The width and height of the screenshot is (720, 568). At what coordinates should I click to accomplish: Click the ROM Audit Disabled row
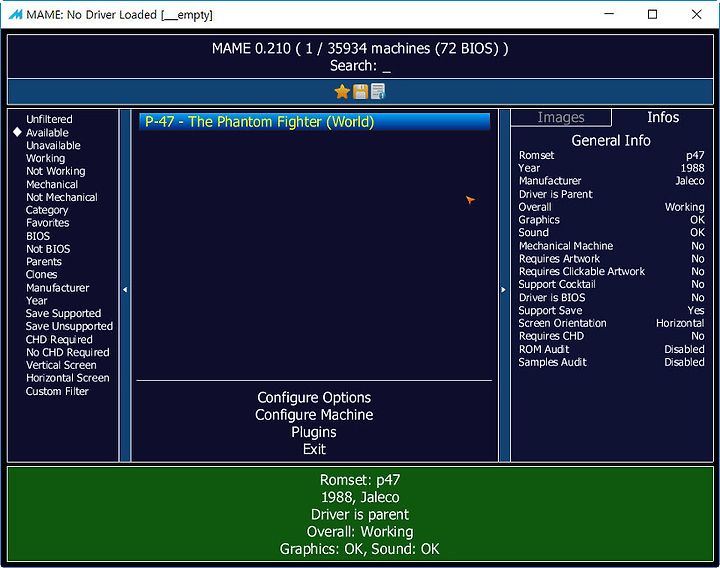pos(611,350)
